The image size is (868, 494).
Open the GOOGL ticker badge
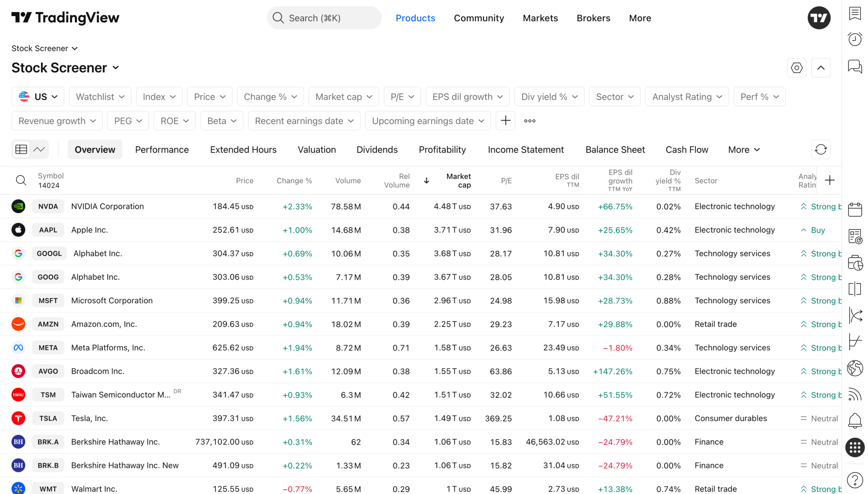[49, 253]
